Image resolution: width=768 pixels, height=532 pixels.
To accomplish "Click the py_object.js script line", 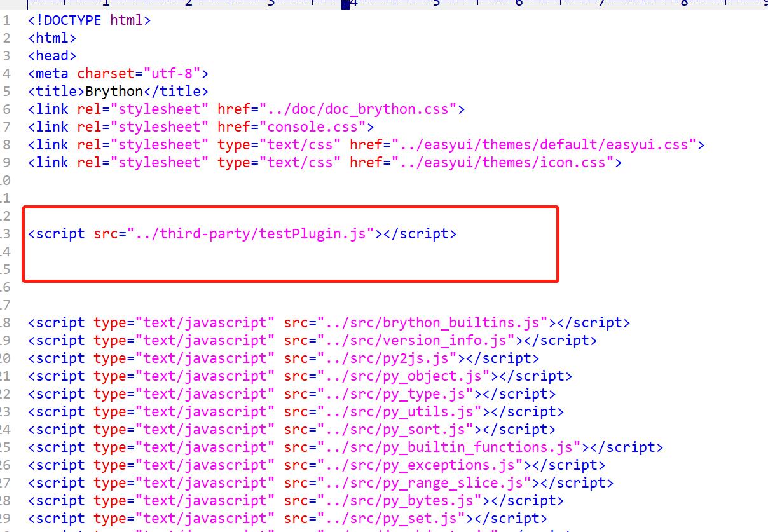I will tap(300, 376).
